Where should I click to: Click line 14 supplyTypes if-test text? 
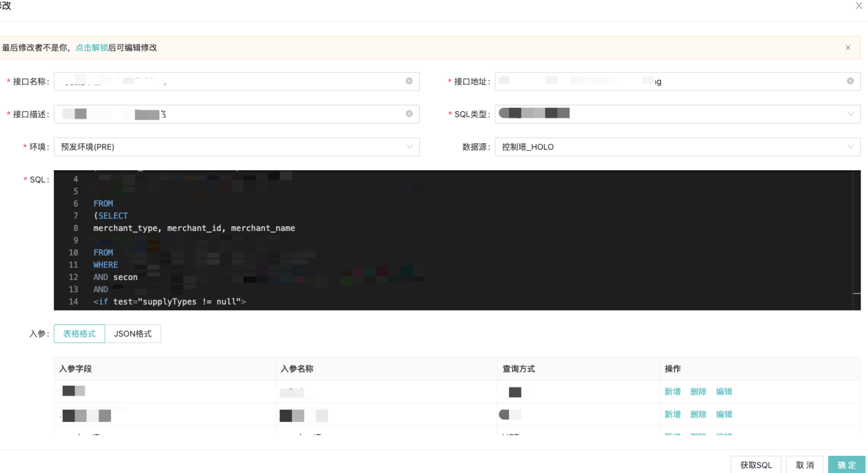pyautogui.click(x=170, y=302)
